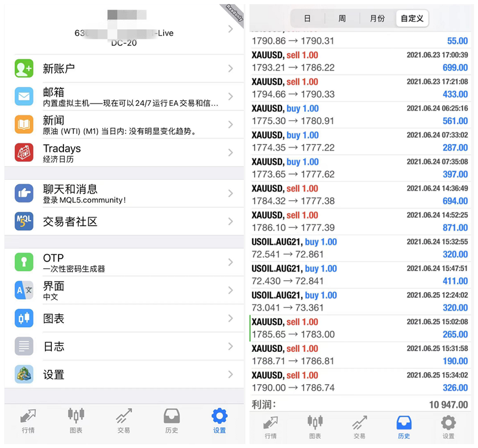
Task: Tap the 190.00 profit value
Action: [x=455, y=361]
